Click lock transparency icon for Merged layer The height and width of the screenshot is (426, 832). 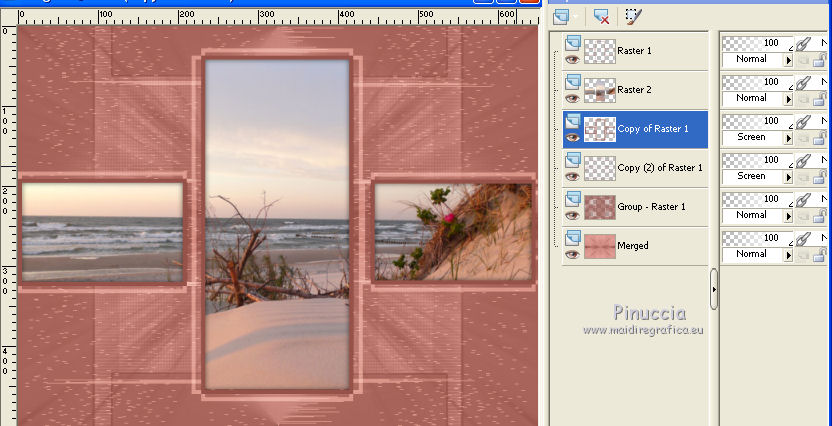coord(820,255)
